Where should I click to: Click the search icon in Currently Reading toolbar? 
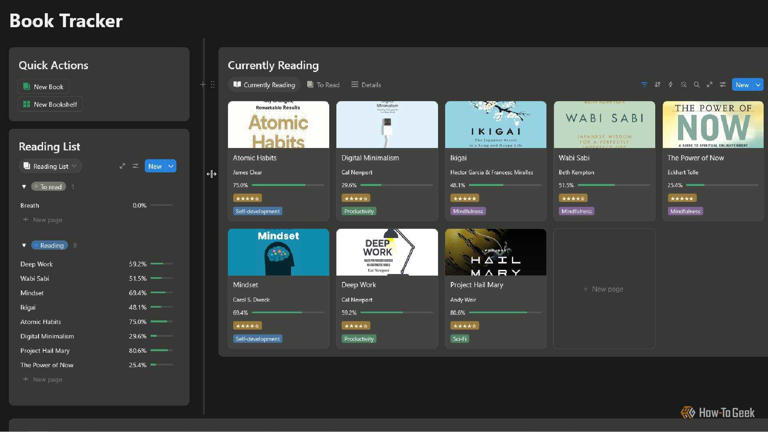pyautogui.click(x=696, y=85)
